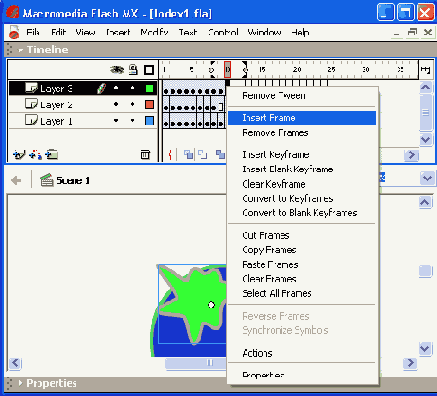Toggle visibility dot for Layer 2

click(116, 104)
